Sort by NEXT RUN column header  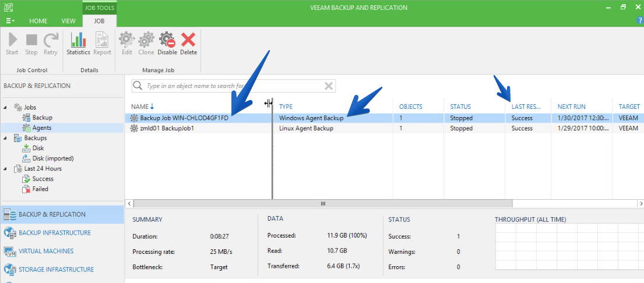point(571,107)
